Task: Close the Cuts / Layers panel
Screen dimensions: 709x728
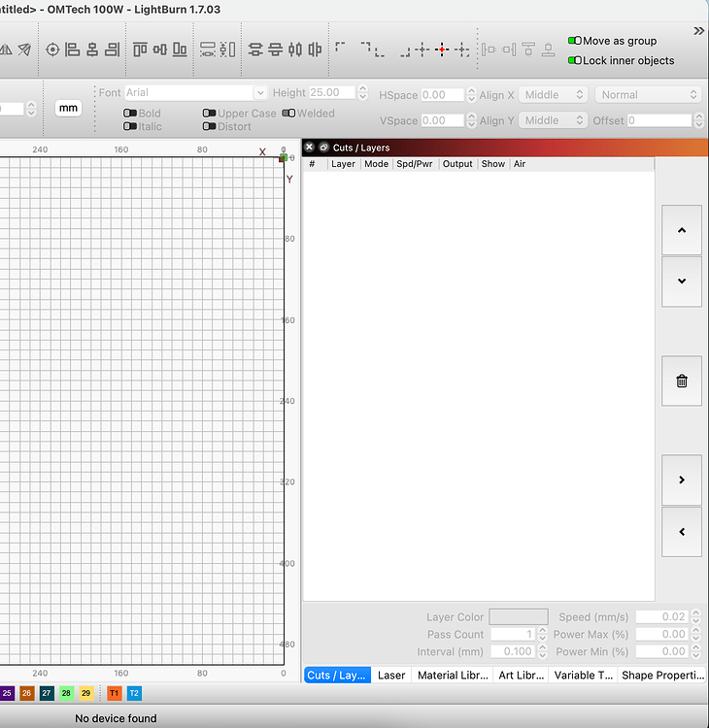Action: (310, 148)
